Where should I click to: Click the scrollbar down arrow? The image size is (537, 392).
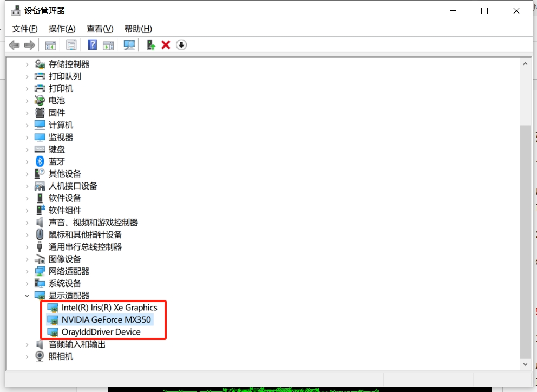(525, 364)
